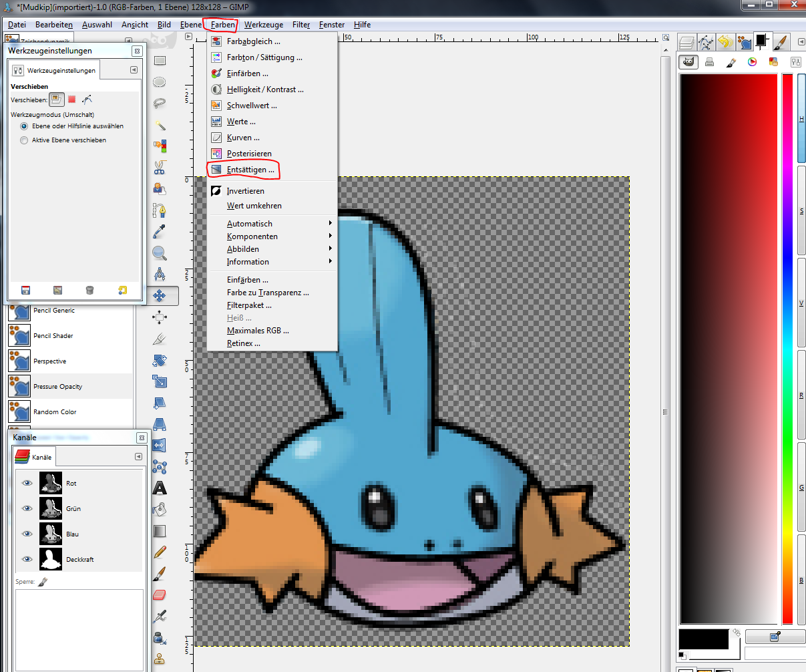Expand the Information submenu

tap(272, 262)
